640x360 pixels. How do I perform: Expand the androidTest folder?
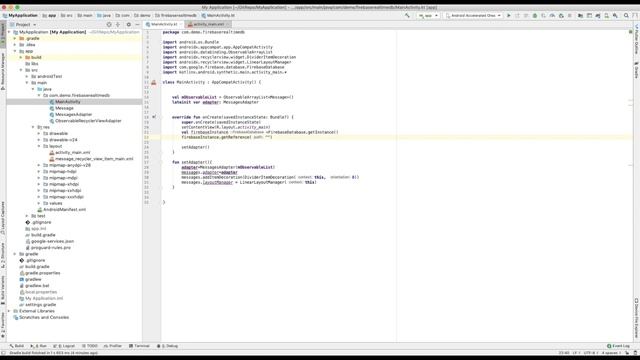pyautogui.click(x=27, y=76)
